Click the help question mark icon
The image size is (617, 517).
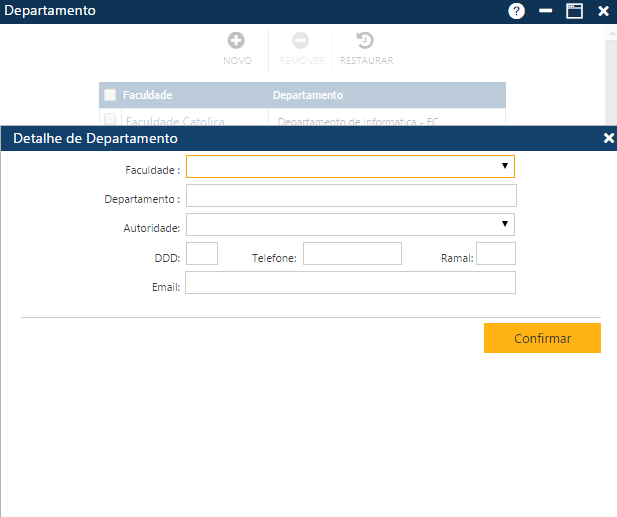[x=516, y=11]
